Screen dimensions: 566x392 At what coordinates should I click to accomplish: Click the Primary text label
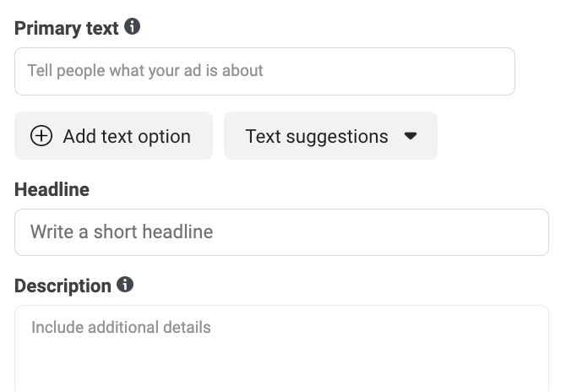click(x=66, y=28)
